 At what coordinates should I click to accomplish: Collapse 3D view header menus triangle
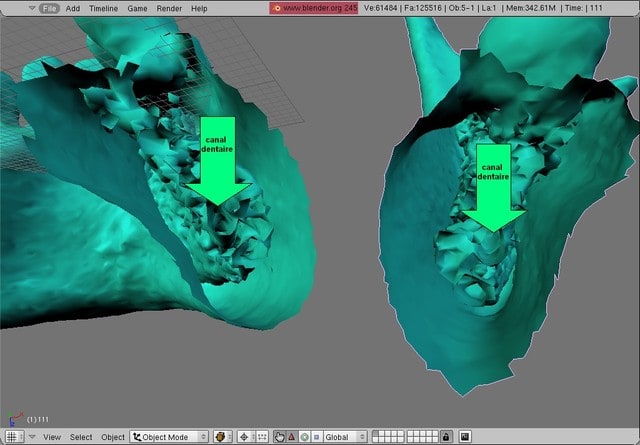click(x=32, y=436)
